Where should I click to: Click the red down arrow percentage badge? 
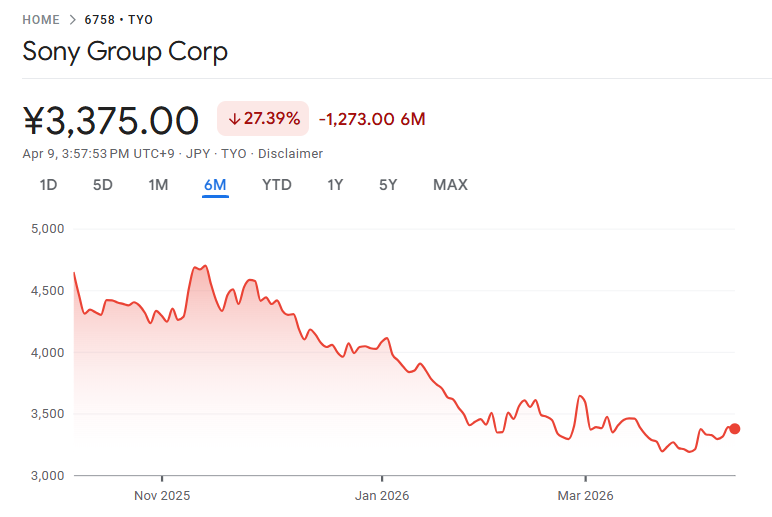(264, 119)
